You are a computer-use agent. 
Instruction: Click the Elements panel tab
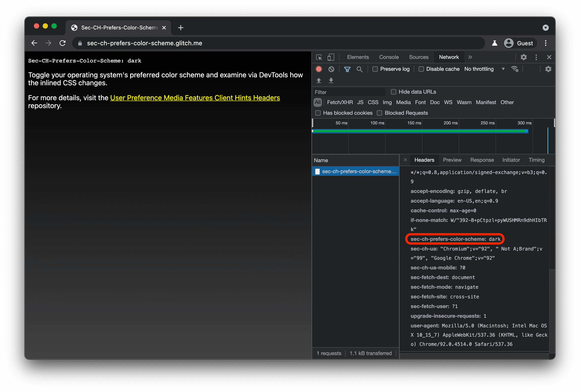coord(358,57)
